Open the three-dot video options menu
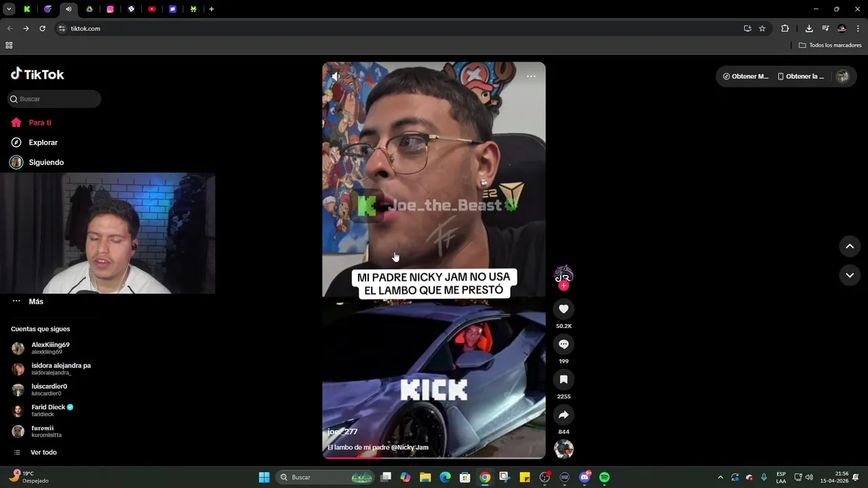The width and height of the screenshot is (868, 488). coord(531,76)
